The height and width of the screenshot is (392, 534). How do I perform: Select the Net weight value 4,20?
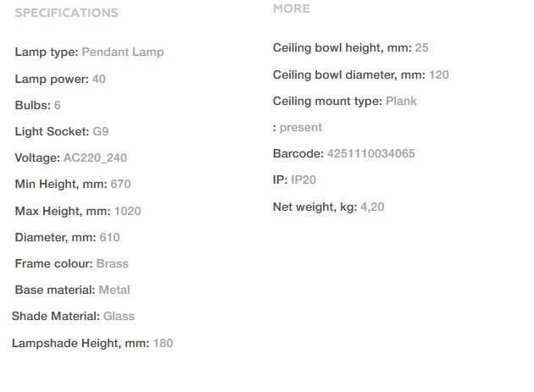coord(372,207)
